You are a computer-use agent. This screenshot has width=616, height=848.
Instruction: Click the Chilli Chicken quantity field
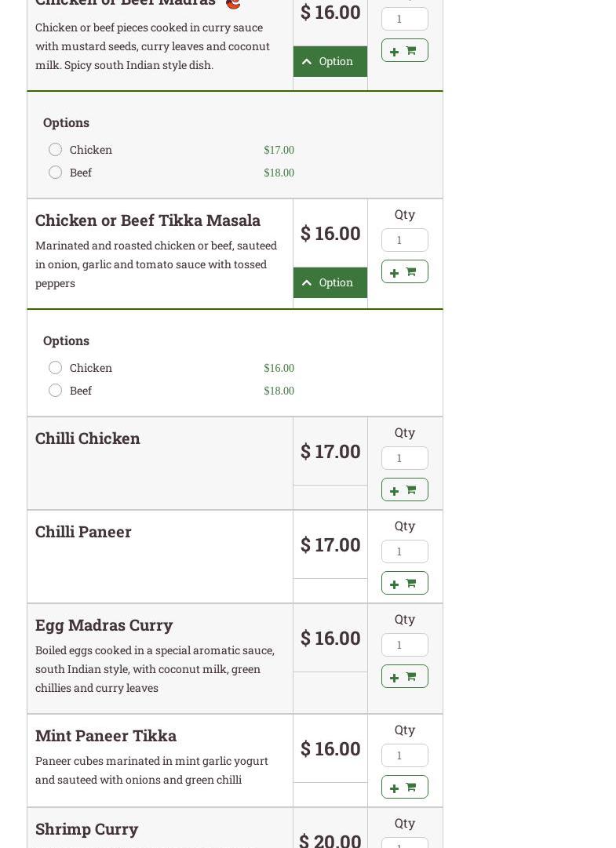(404, 458)
